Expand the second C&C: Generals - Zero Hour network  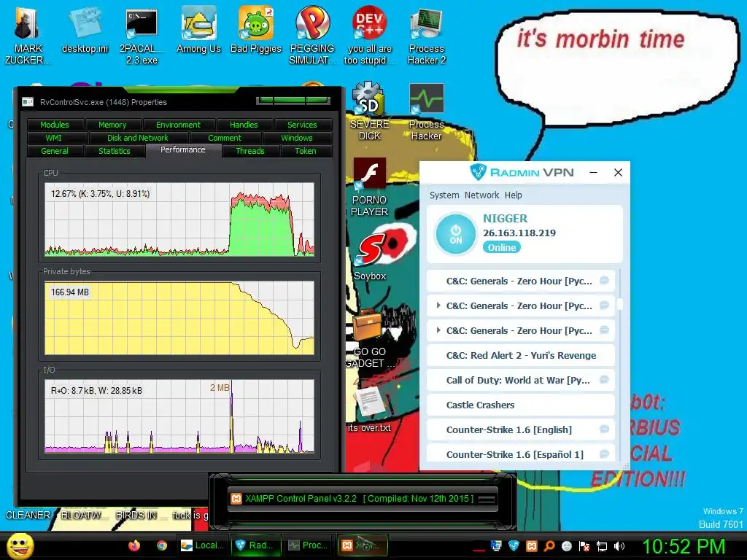[x=438, y=306]
